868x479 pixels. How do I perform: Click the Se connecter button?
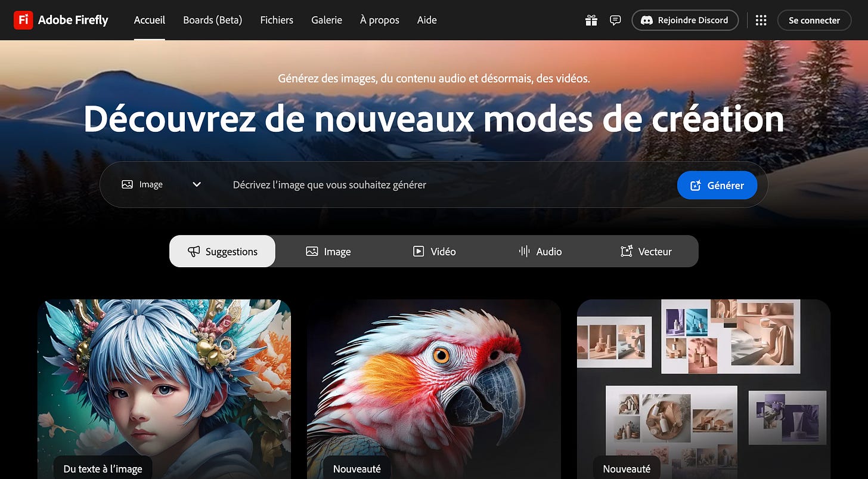coord(814,20)
